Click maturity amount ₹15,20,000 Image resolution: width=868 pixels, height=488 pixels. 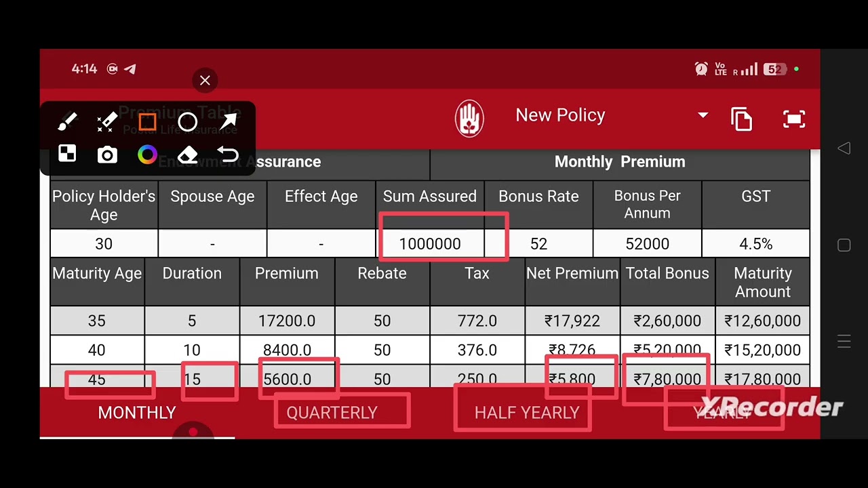click(763, 350)
